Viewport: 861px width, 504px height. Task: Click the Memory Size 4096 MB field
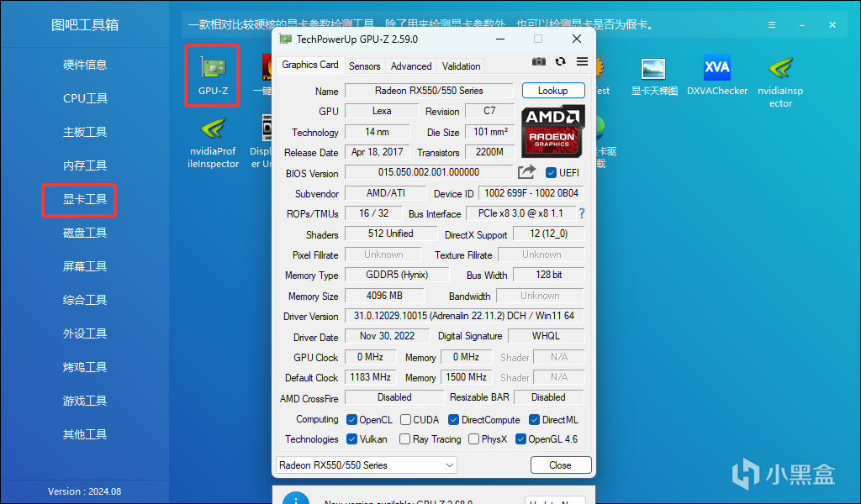[384, 296]
